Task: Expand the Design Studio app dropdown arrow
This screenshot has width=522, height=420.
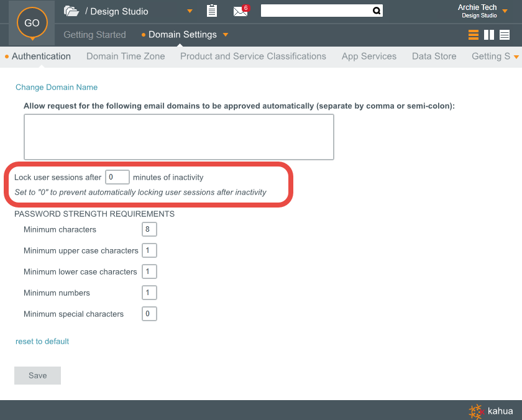Action: [x=190, y=11]
